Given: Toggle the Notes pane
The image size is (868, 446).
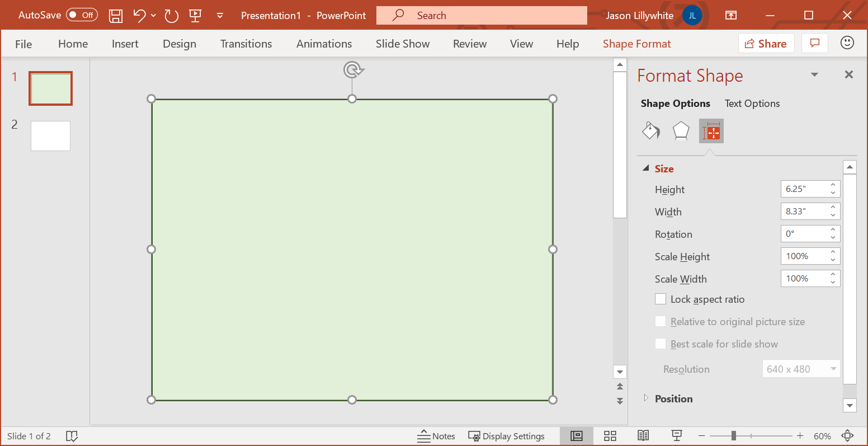Looking at the screenshot, I should tap(436, 436).
